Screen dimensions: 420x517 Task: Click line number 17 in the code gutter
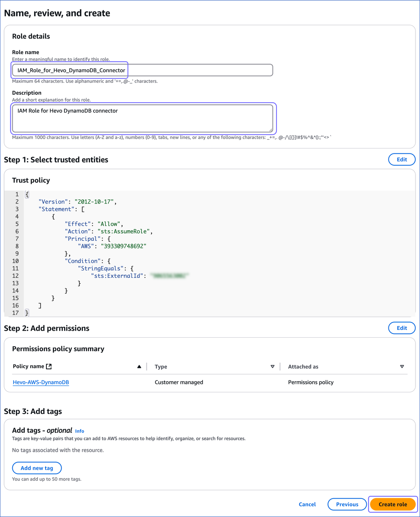point(16,313)
